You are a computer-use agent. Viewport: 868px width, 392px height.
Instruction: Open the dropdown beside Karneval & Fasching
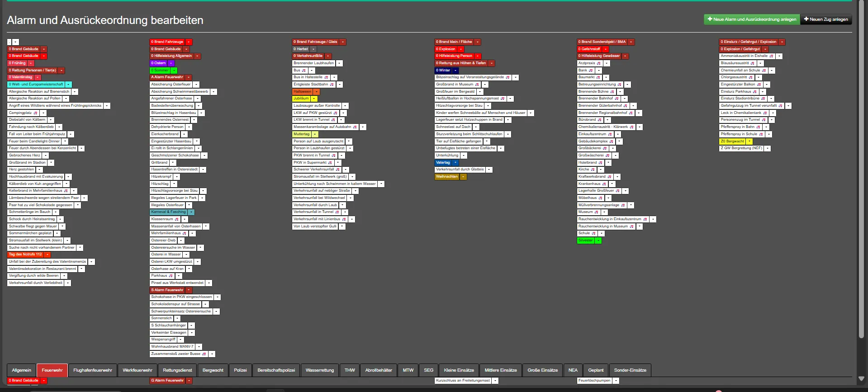pos(191,212)
